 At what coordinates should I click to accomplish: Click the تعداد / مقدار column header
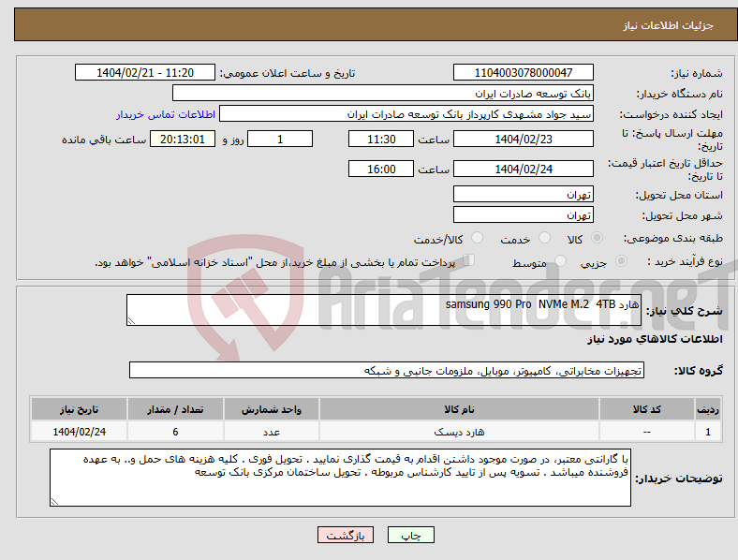[x=175, y=409]
